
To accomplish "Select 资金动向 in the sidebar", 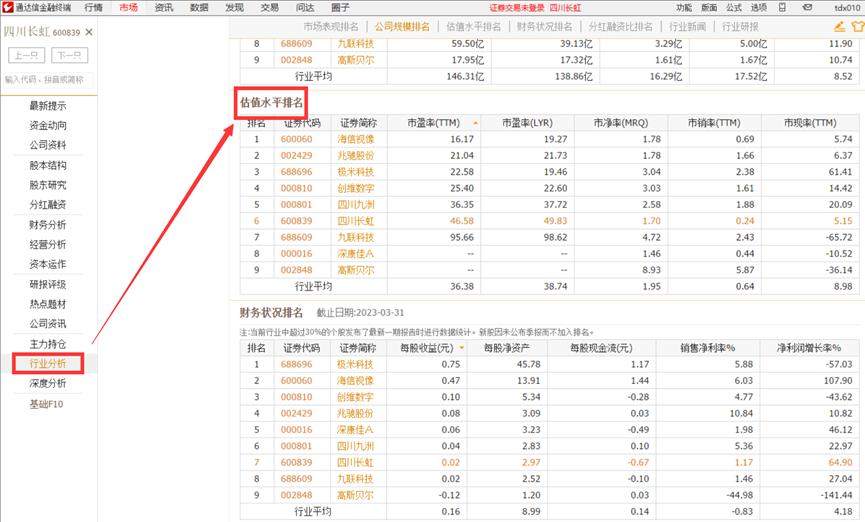I will [x=48, y=125].
